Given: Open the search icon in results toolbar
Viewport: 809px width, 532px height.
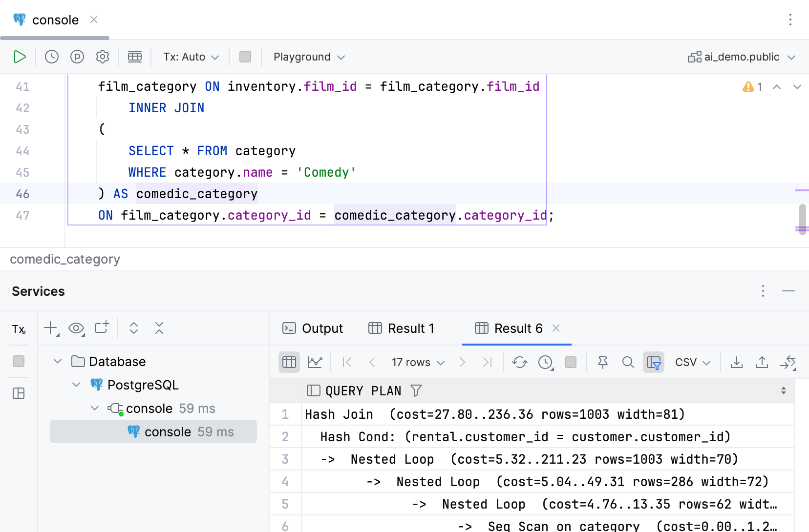Looking at the screenshot, I should [628, 362].
